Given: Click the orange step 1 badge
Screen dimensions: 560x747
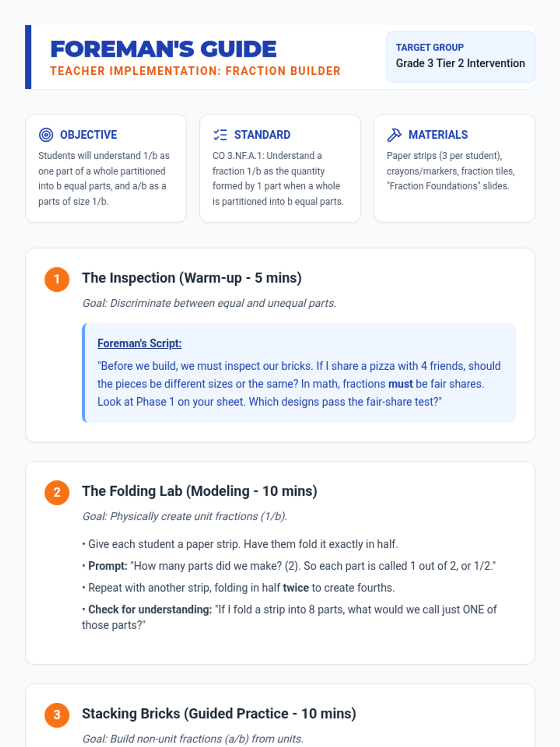Looking at the screenshot, I should 57,279.
